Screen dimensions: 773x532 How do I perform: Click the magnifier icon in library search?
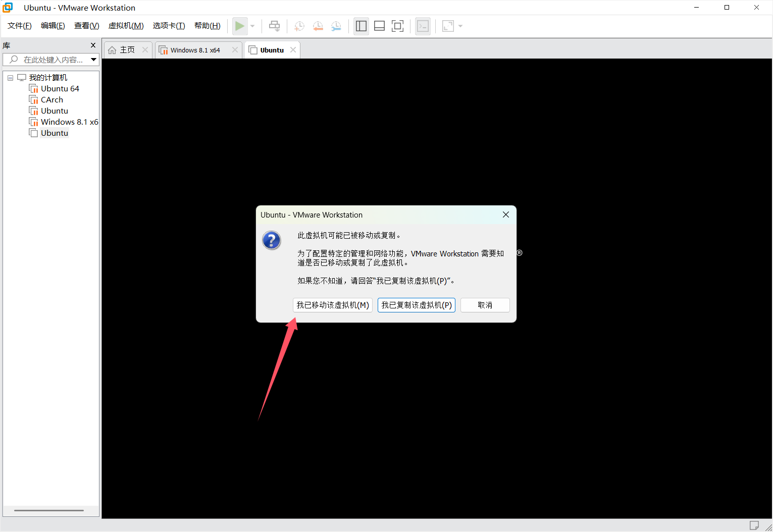(14, 60)
